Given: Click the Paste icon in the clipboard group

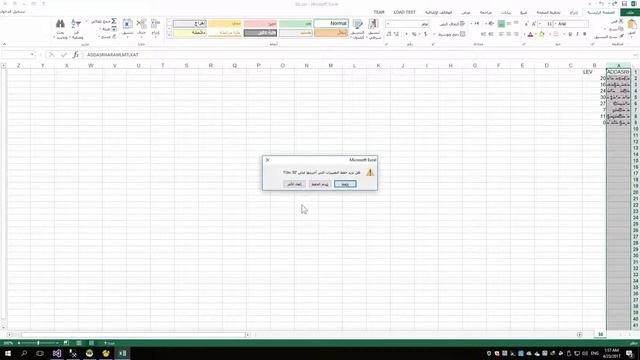Looking at the screenshot, I should (632, 25).
